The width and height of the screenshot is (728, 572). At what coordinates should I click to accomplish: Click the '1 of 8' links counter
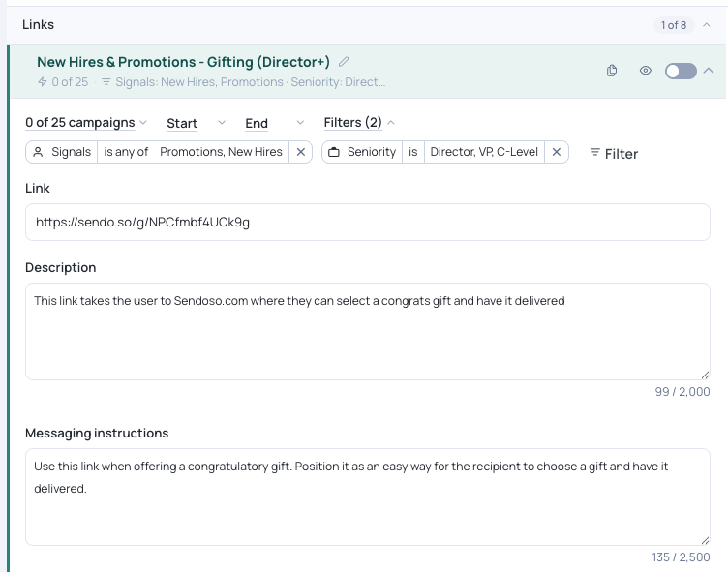click(x=674, y=25)
